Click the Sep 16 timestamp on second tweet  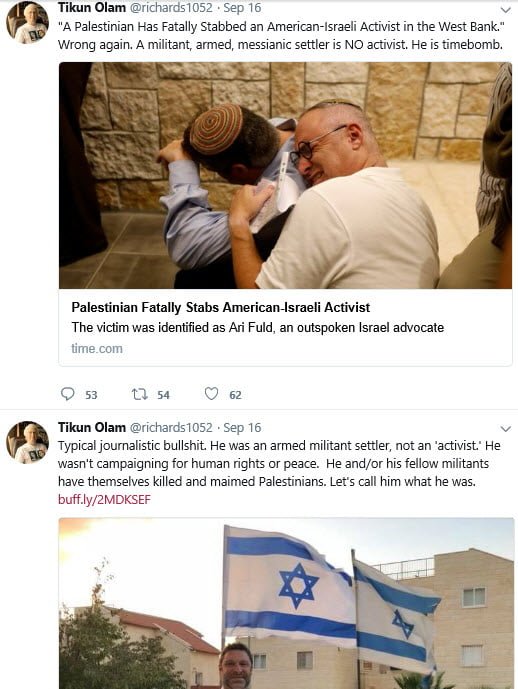click(x=242, y=427)
